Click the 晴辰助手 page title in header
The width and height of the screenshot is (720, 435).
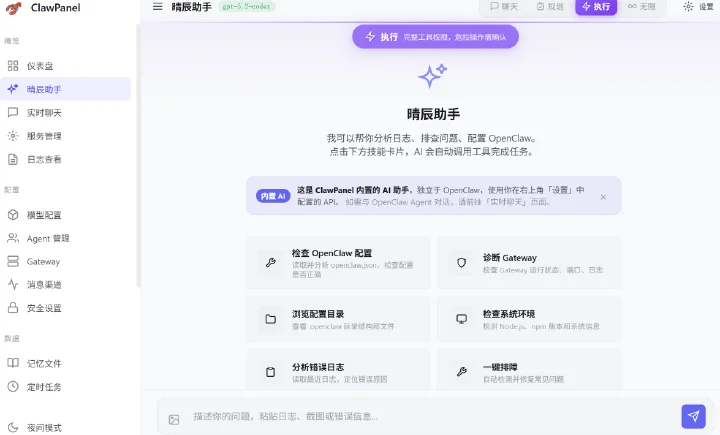pos(191,6)
